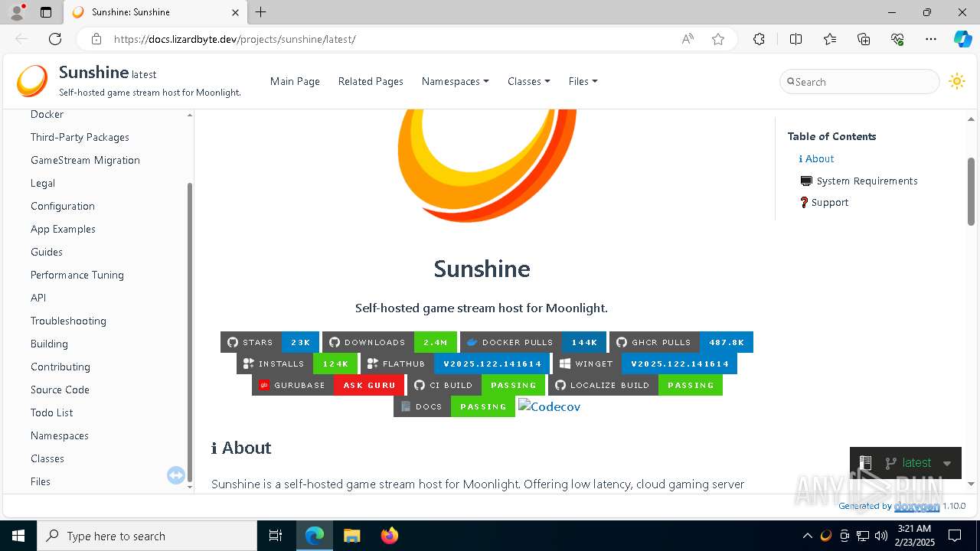Click the Localize Build passing badge

[635, 385]
